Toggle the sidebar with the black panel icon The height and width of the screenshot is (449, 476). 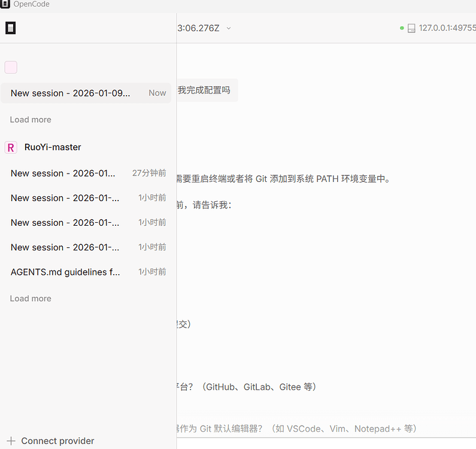point(10,28)
